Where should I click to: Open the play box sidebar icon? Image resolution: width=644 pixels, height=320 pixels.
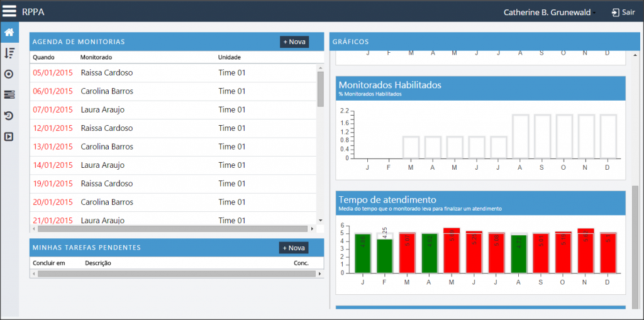pyautogui.click(x=9, y=136)
